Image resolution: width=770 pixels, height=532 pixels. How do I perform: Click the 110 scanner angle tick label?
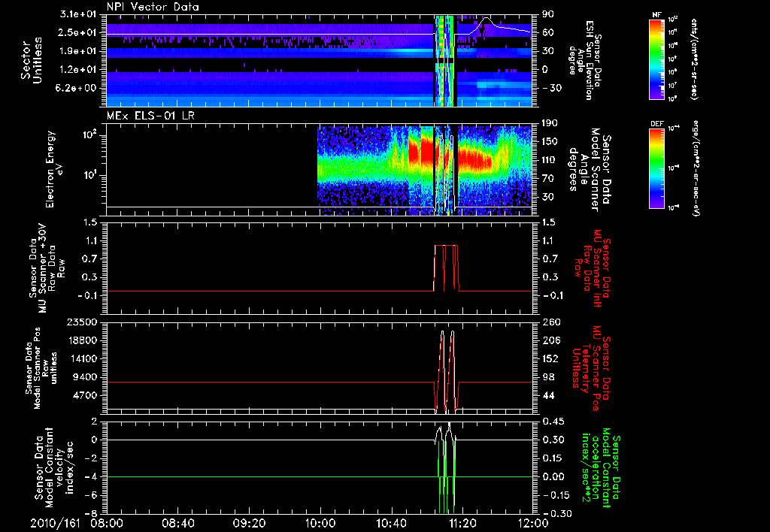(549, 160)
